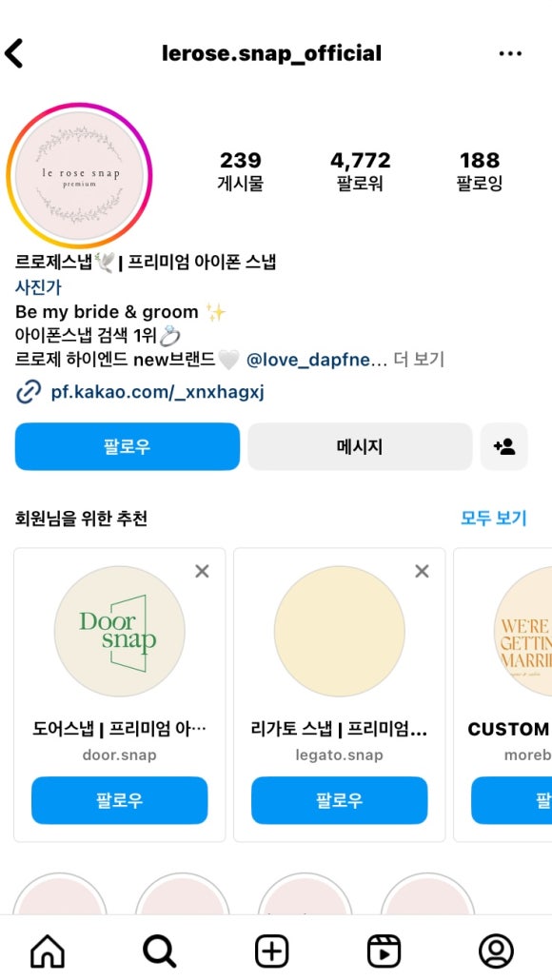View the 188 팔로잉 list
Viewport: 552px width, 980px height.
tap(480, 170)
